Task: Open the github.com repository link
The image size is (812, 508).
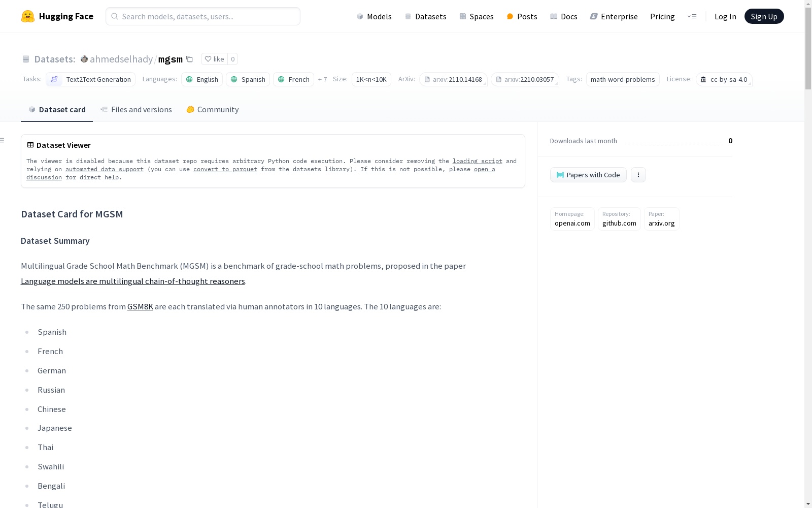Action: pos(619,219)
